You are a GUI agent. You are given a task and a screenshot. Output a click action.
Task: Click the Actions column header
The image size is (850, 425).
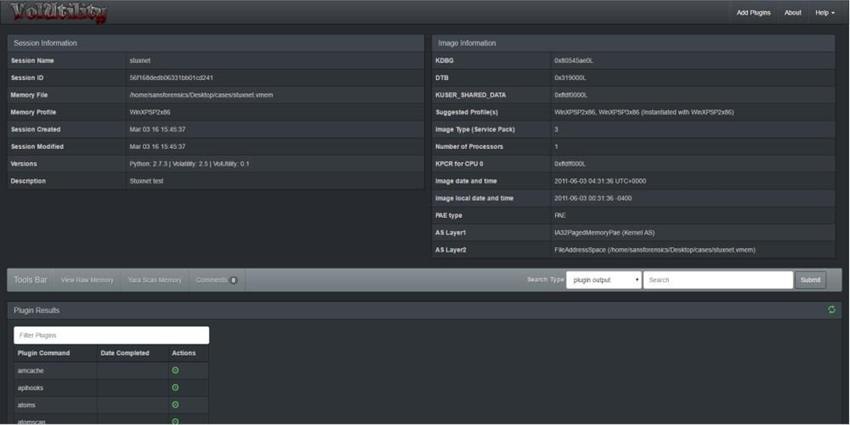184,353
